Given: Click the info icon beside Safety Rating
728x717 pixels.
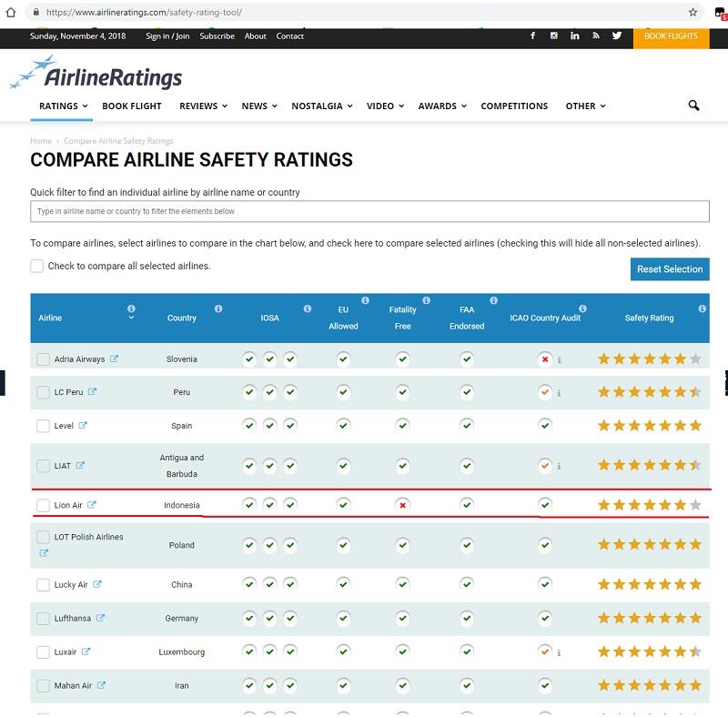Looking at the screenshot, I should (x=702, y=308).
